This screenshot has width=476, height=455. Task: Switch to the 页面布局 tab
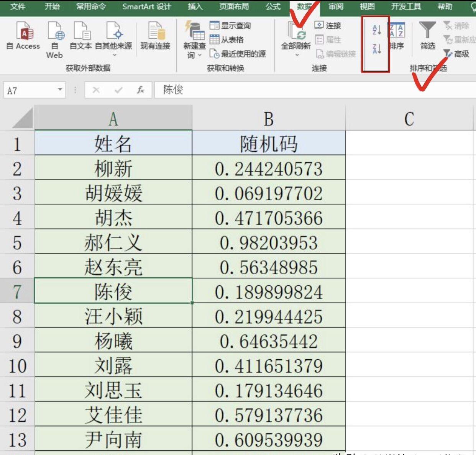coord(234,7)
